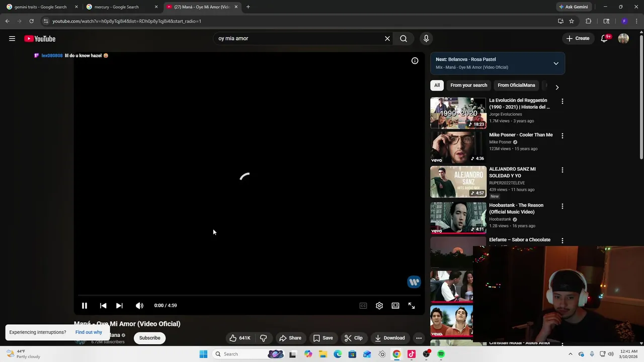Clear the search box text

387,39
